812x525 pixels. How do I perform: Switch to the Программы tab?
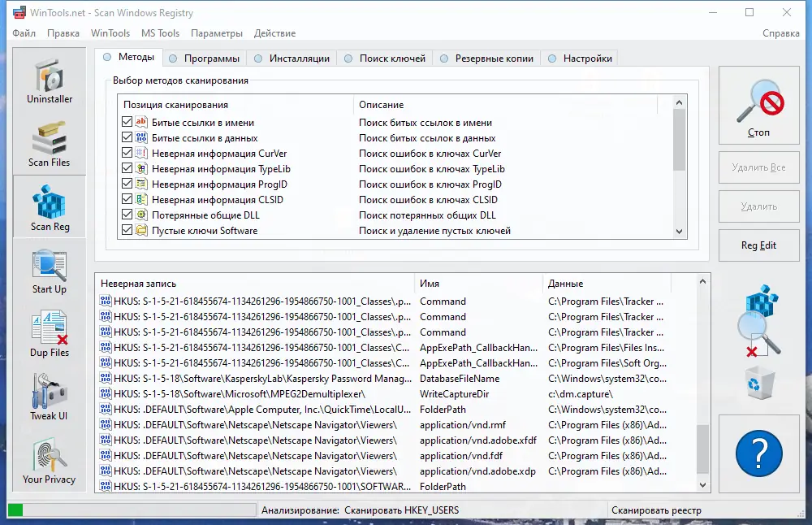205,59
